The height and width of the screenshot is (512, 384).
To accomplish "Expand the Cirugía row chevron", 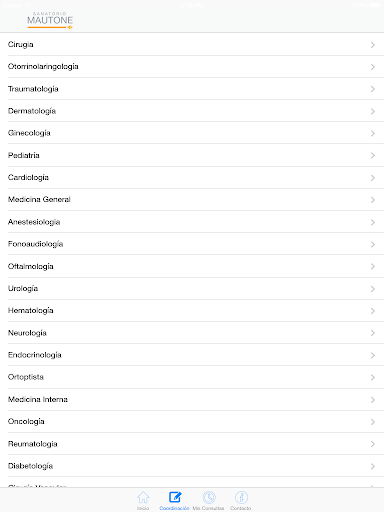I will (373, 45).
